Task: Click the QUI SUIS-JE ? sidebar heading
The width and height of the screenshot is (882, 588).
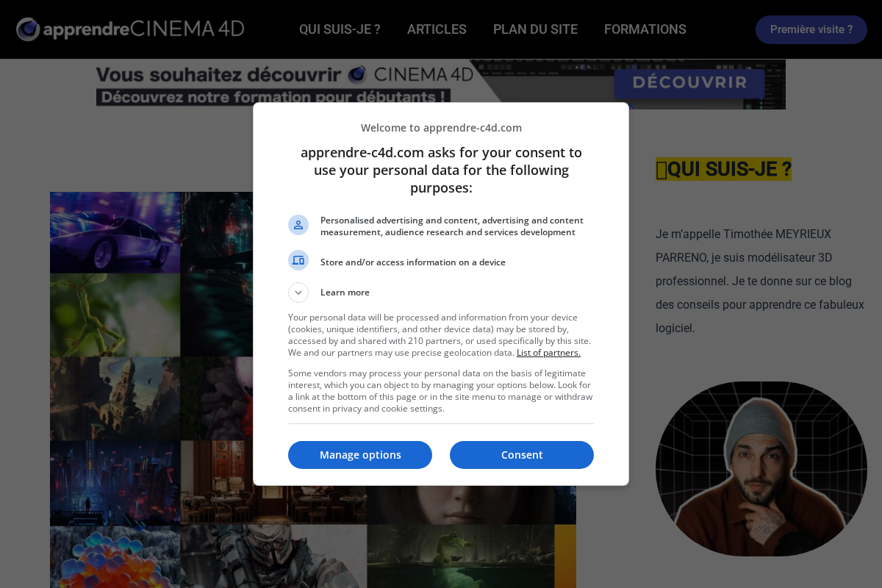Action: coord(723,169)
